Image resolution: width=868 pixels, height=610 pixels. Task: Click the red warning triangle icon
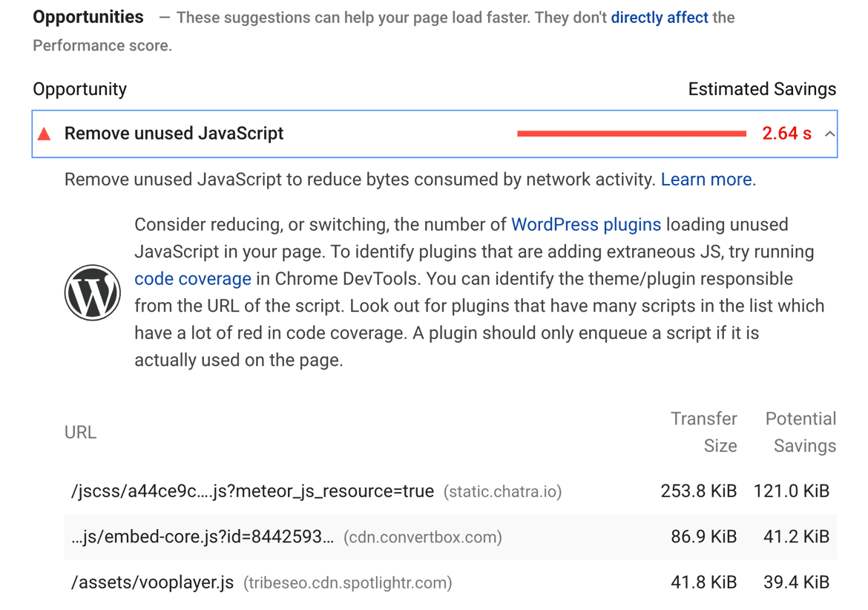tap(44, 134)
